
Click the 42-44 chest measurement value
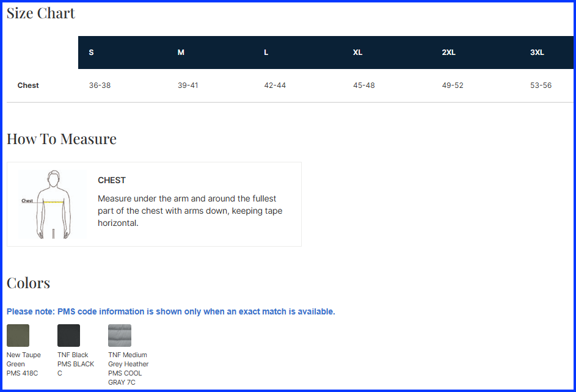point(275,85)
